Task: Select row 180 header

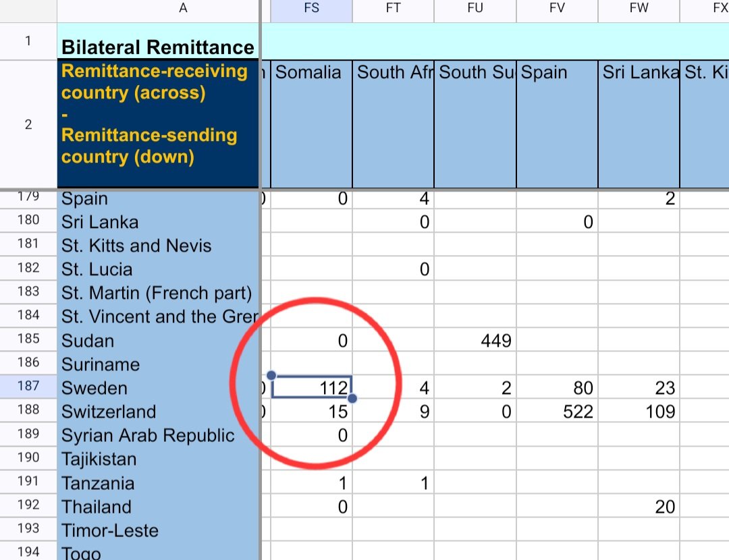Action: tap(28, 220)
